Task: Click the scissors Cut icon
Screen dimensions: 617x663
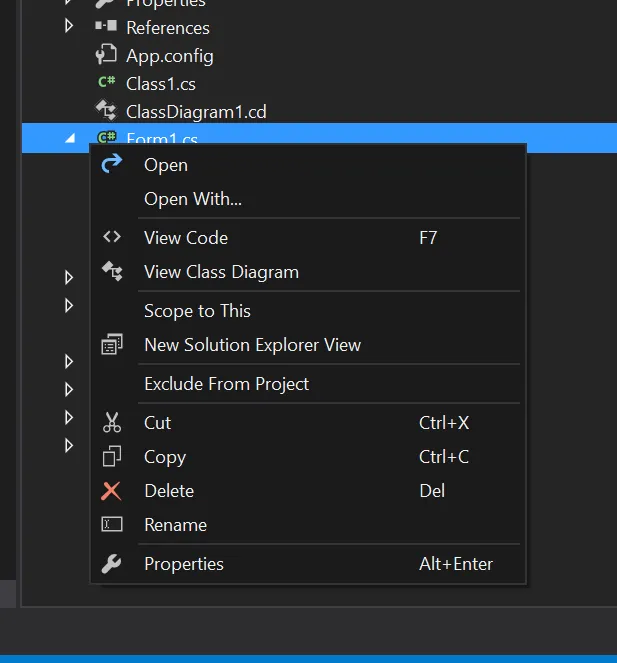Action: coord(112,423)
